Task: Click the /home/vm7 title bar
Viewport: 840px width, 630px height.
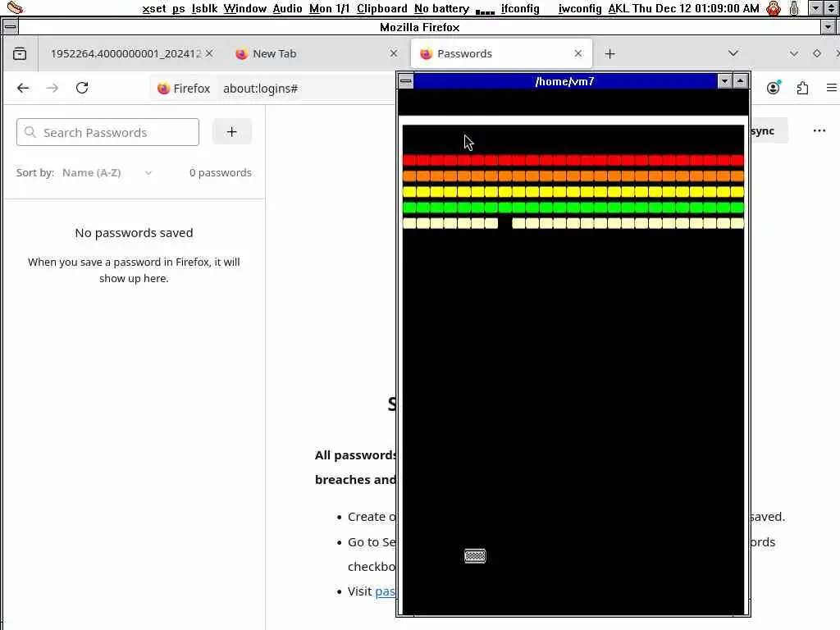Action: point(565,81)
